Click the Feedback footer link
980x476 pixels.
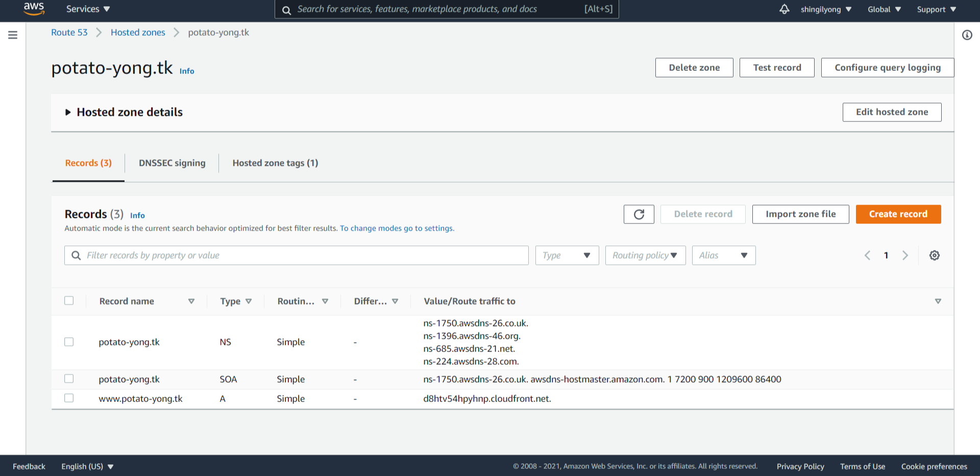pyautogui.click(x=29, y=466)
